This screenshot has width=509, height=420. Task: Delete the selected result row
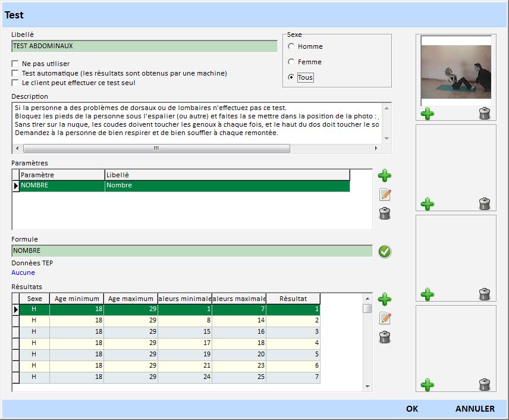click(x=385, y=337)
